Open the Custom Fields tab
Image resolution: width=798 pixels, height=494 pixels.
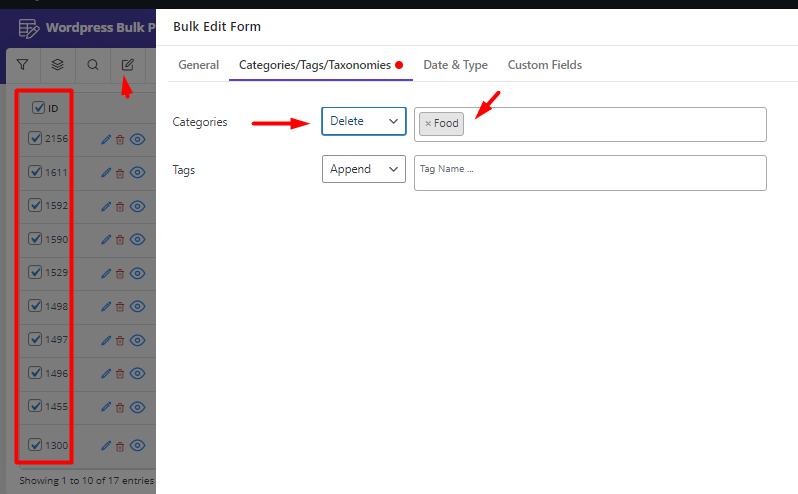pos(545,65)
